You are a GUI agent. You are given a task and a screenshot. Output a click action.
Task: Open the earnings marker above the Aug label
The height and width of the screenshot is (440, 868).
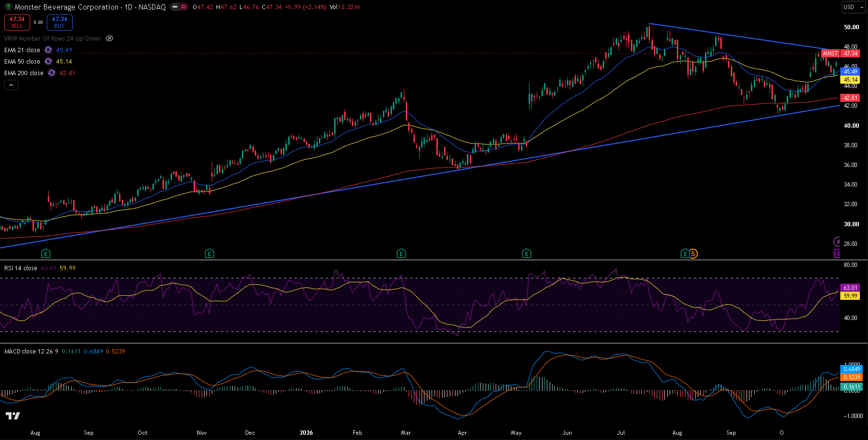[x=46, y=253]
